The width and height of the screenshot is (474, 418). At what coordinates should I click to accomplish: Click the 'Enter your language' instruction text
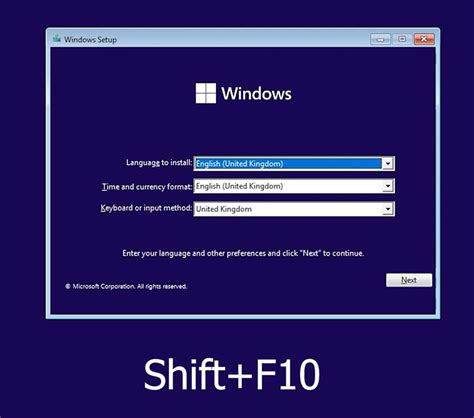pos(243,253)
